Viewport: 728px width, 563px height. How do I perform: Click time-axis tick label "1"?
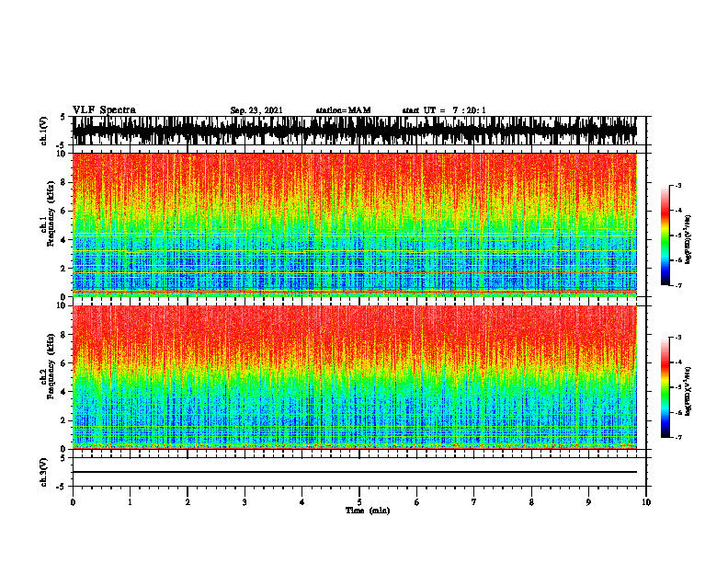tap(130, 502)
